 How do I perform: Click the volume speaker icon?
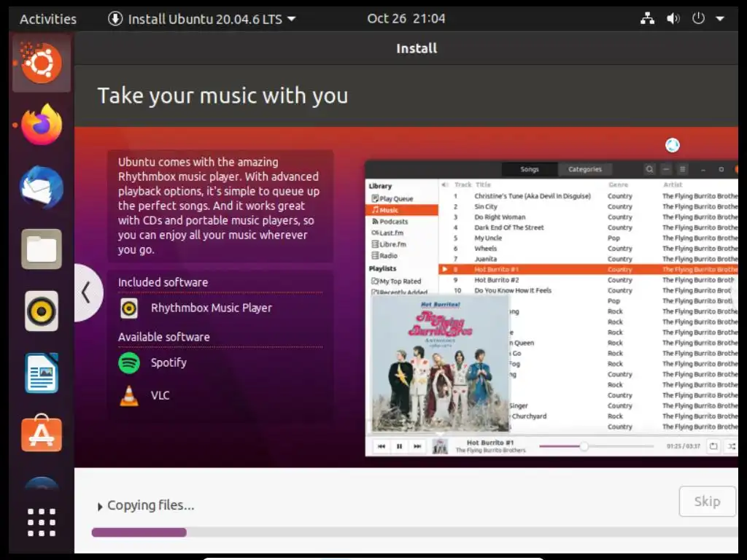click(x=673, y=18)
